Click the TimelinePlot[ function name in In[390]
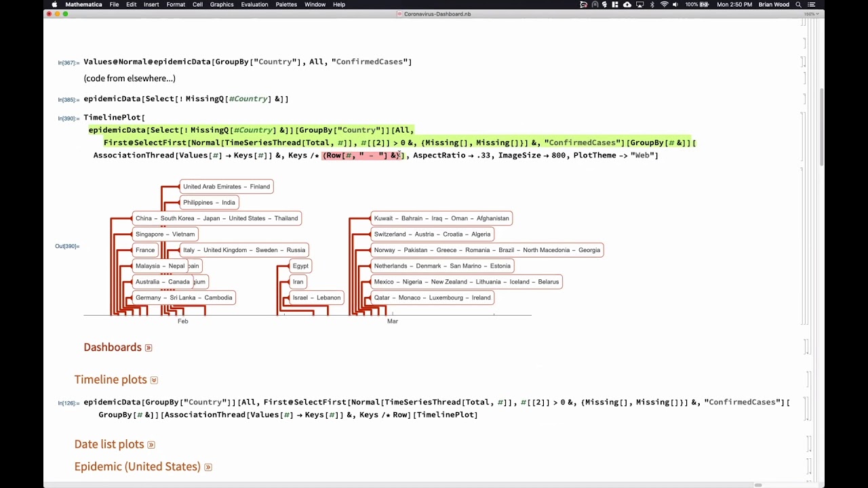This screenshot has height=488, width=868. click(114, 117)
